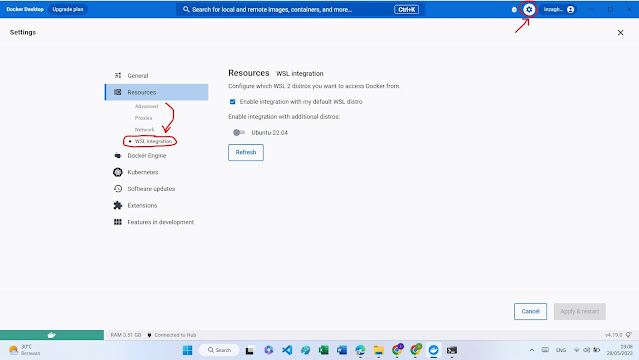Screen dimensions: 639x360
Task: Click the Docker Desktop title text
Action: coord(25,9)
